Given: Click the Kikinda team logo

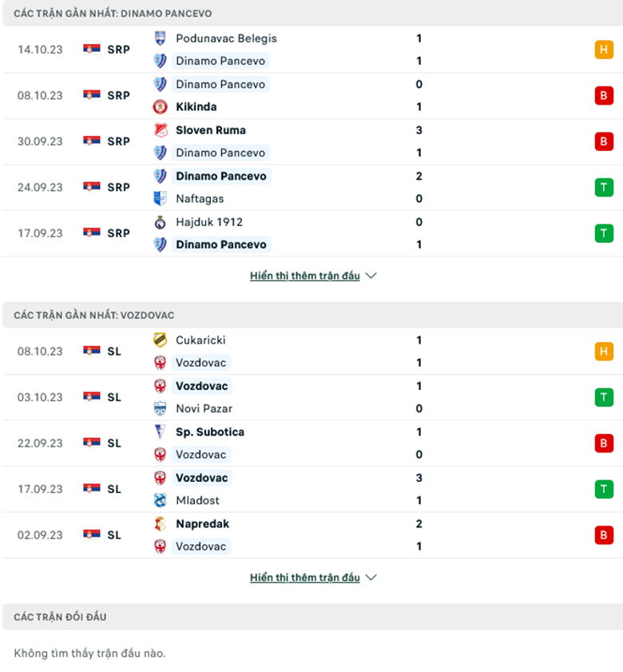Looking at the screenshot, I should point(161,107).
